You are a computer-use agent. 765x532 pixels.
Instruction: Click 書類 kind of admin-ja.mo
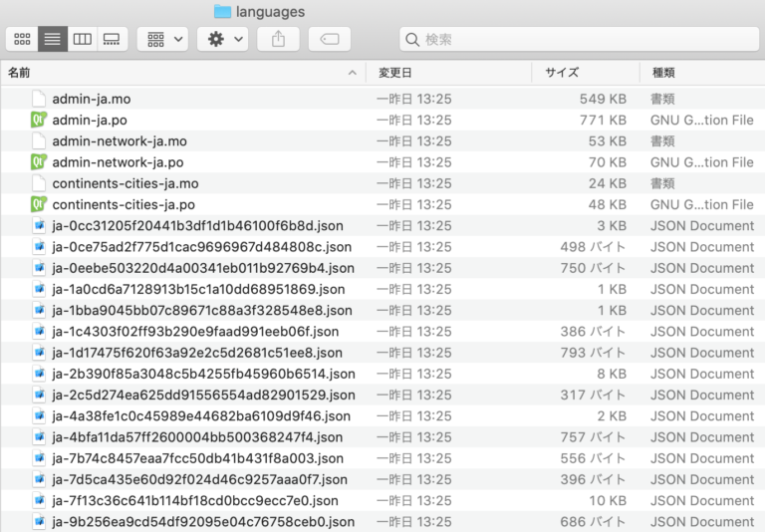pos(662,99)
